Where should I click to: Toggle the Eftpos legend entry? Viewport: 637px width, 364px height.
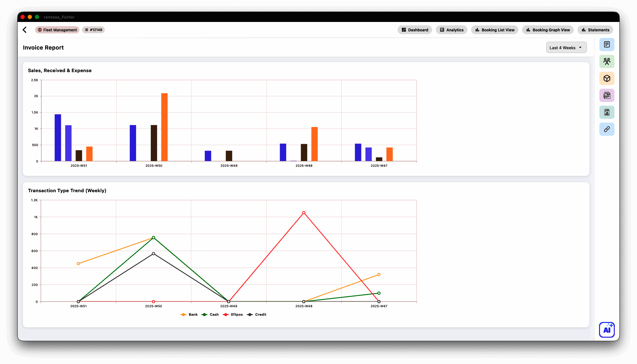point(233,314)
